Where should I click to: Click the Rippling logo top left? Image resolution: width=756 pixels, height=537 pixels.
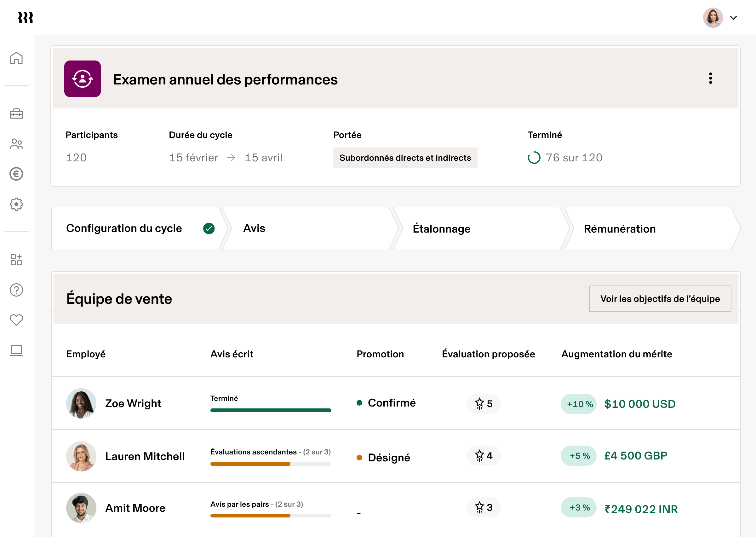(26, 18)
